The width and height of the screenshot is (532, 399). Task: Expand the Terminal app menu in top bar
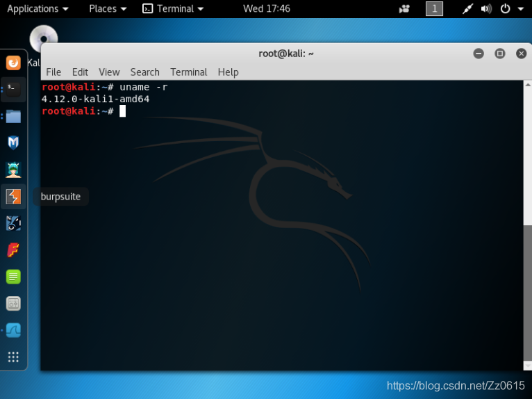[173, 9]
